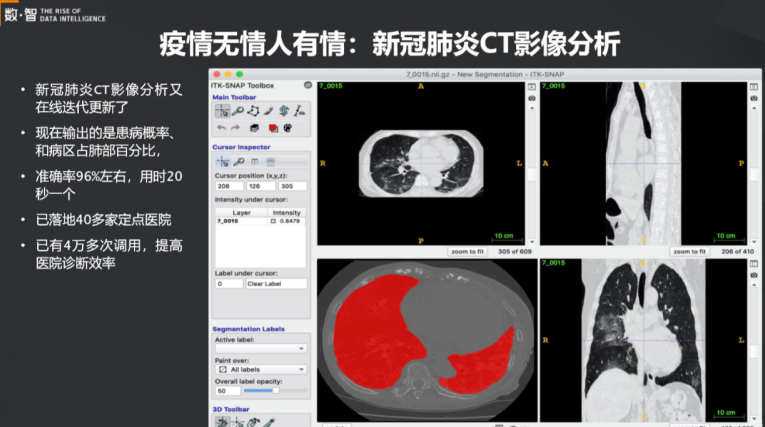Click the window title 7_0015.nii.gz - New Segmentation
The height and width of the screenshot is (427, 765).
(485, 74)
